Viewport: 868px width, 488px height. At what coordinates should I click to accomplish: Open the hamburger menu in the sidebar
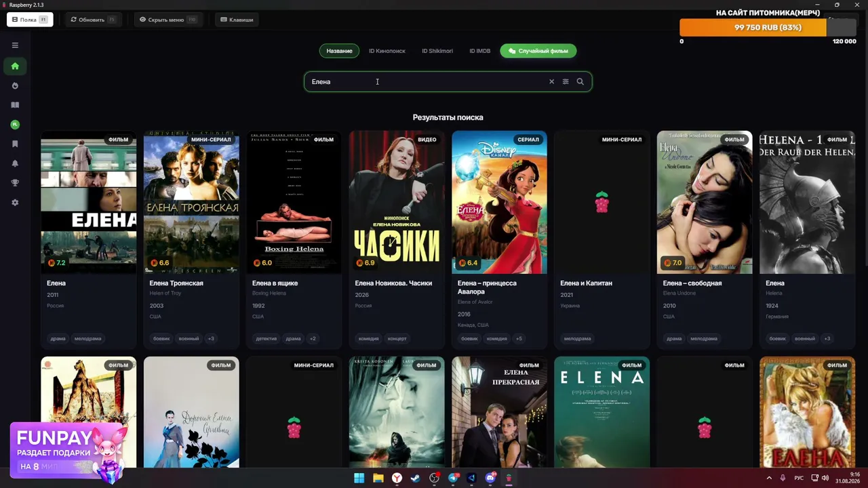tap(15, 45)
